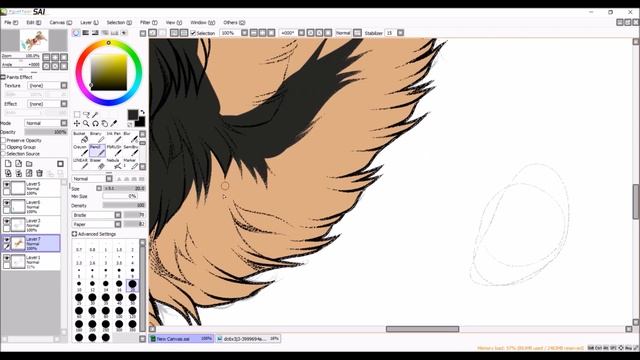
Task: Uncheck the Selection checkbox in toolbar
Action: [193, 33]
